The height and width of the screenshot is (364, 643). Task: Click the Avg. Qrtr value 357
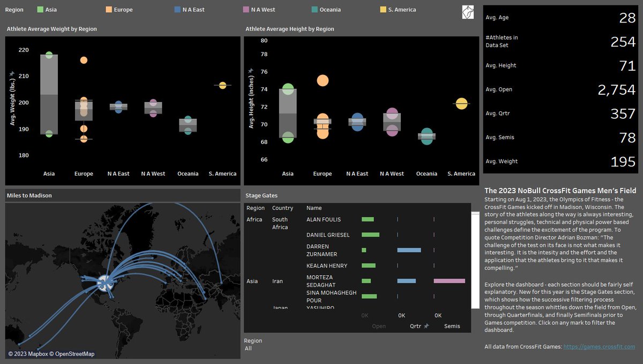(x=623, y=113)
